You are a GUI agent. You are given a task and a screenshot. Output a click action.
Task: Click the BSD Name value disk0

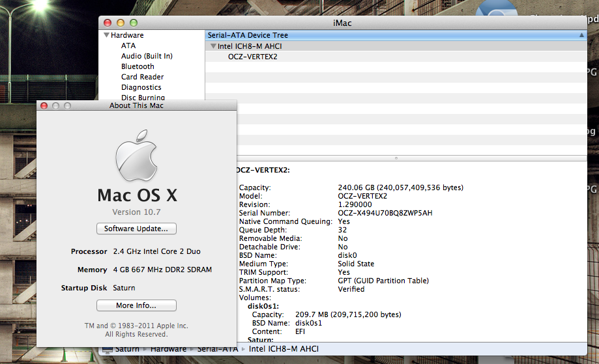click(347, 255)
